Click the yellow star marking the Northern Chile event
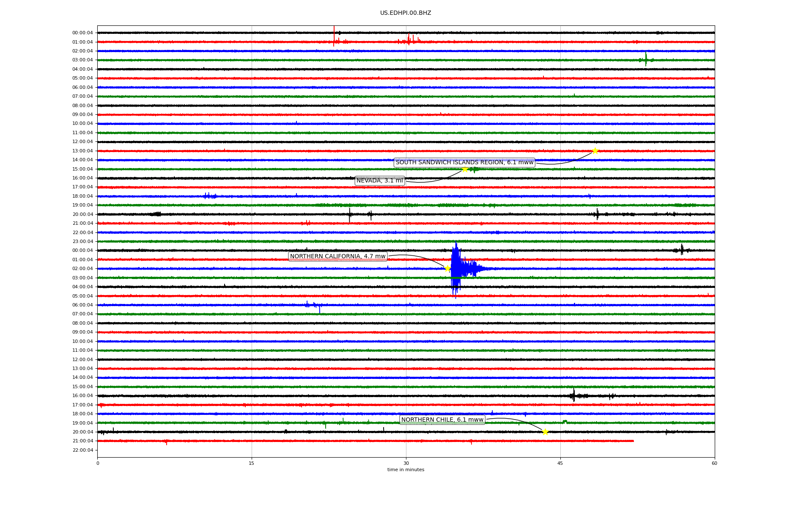 [545, 432]
